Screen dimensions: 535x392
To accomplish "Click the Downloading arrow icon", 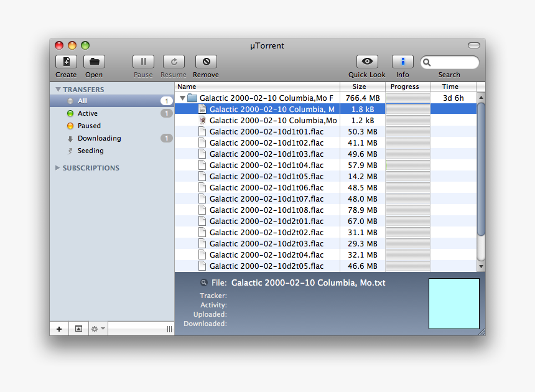I will (70, 139).
